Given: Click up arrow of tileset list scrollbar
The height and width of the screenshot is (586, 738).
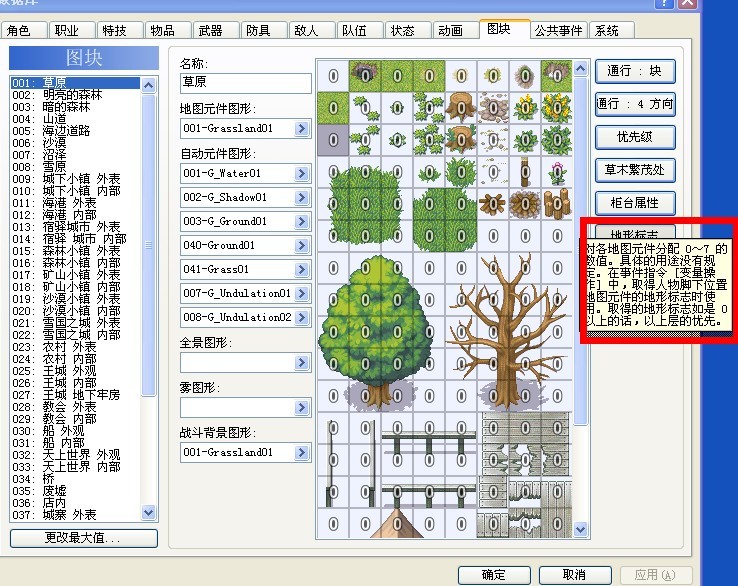Looking at the screenshot, I should [149, 86].
